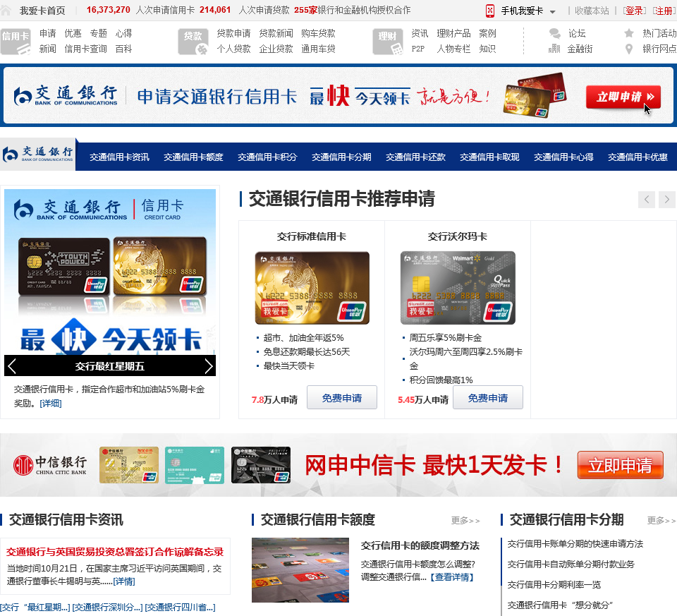Click 免费申请 for 交行标准信用卡
Screen dimensions: 677x616
[x=342, y=397]
